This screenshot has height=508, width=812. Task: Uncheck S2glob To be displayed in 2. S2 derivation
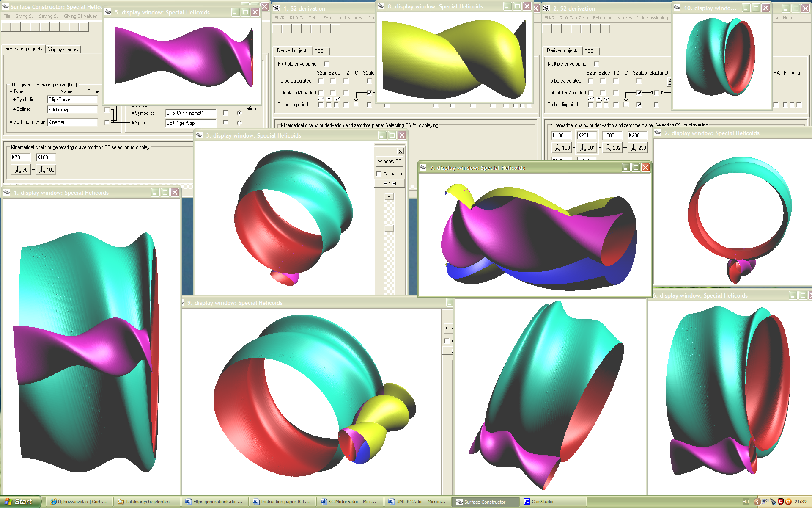point(639,105)
